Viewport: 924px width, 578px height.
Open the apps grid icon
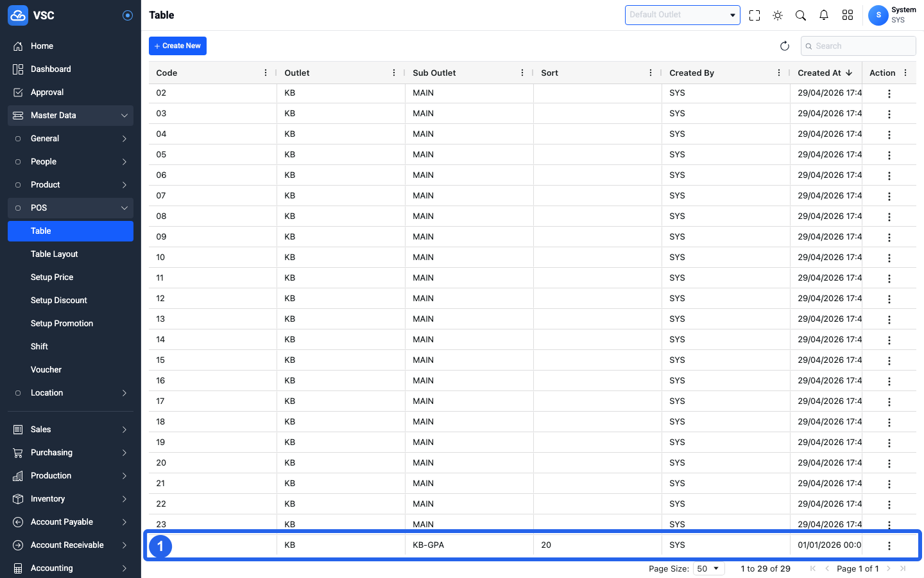point(848,15)
